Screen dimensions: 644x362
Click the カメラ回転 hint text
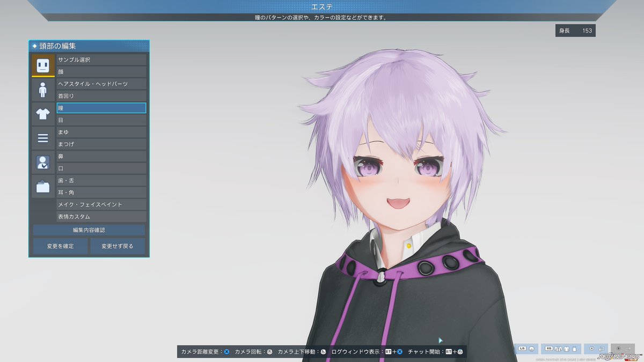pyautogui.click(x=253, y=352)
